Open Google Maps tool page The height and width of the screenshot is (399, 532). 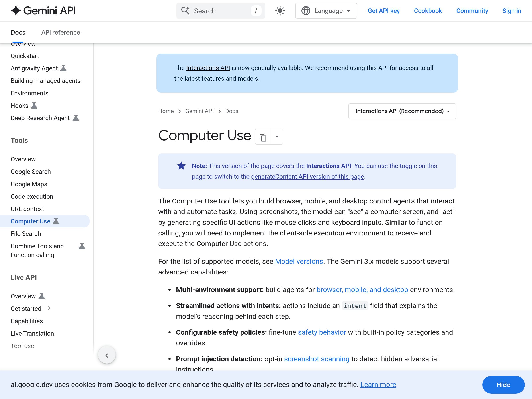coord(29,184)
